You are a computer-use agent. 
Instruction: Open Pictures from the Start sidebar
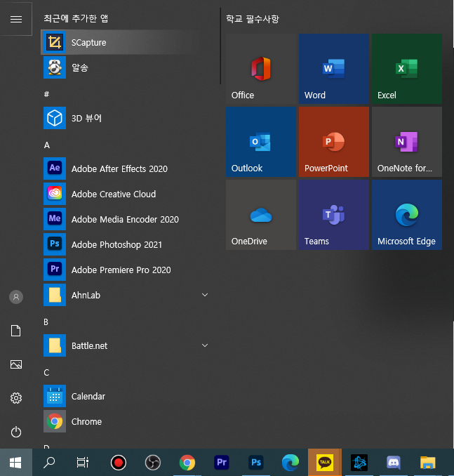click(16, 364)
